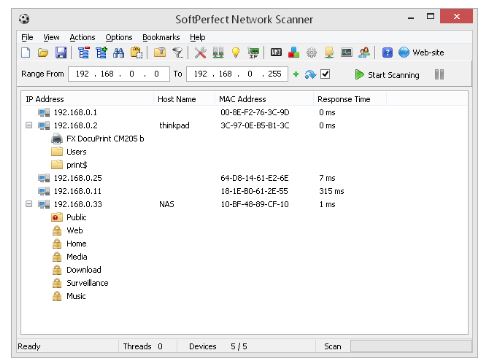Click the blue question mark help icon

[387, 53]
